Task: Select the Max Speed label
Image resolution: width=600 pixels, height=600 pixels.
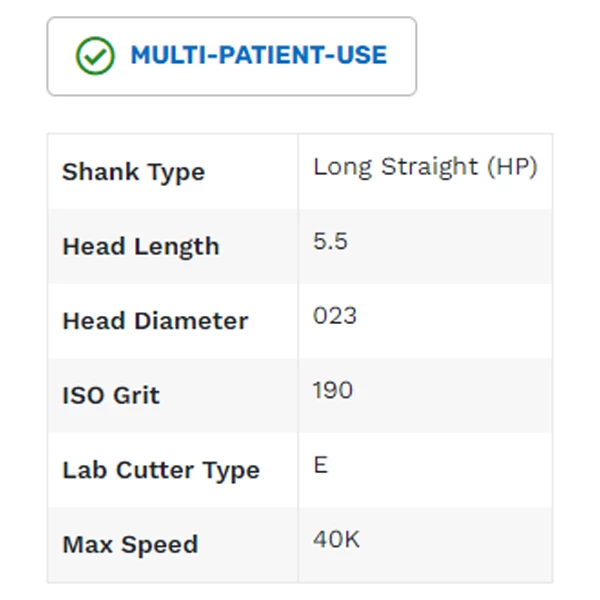Action: pos(130,545)
